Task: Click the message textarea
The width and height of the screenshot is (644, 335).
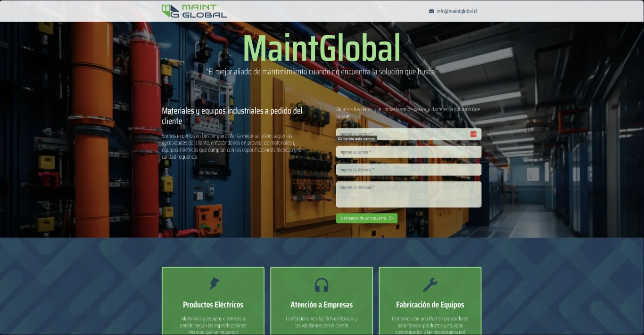Action: [x=409, y=195]
